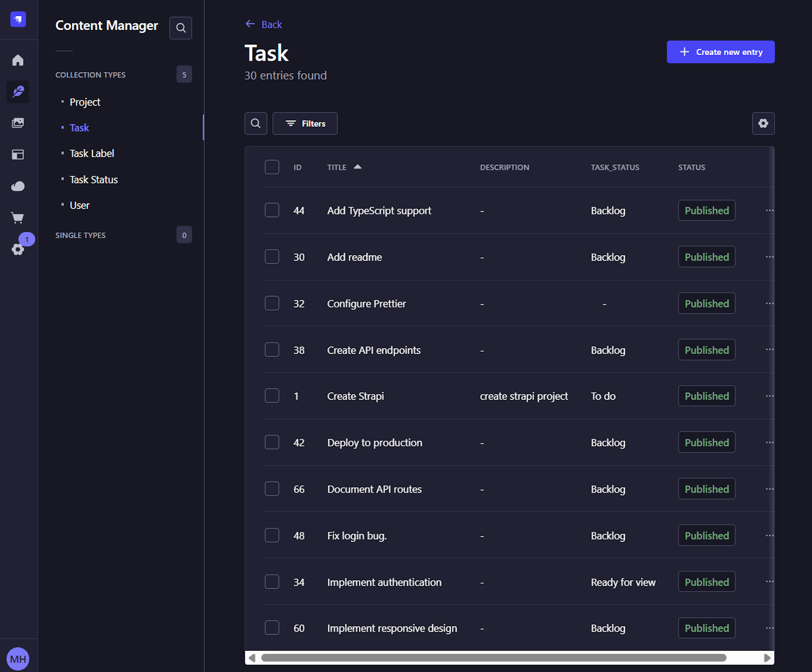Open the Content-Type Builder layout icon
Screen dimensions: 812x672
pos(18,155)
